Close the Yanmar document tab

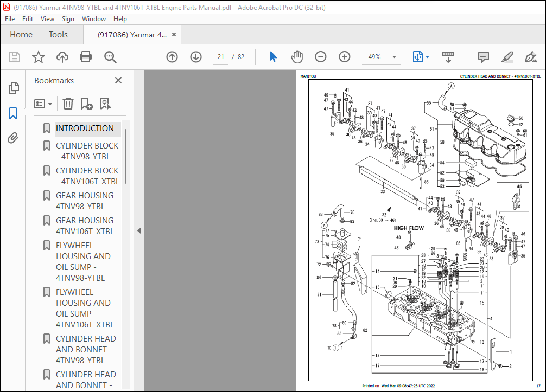click(174, 35)
